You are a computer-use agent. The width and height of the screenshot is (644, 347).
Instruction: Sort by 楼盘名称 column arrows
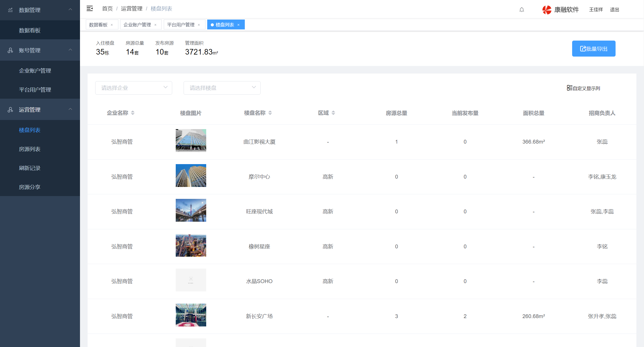(x=270, y=113)
